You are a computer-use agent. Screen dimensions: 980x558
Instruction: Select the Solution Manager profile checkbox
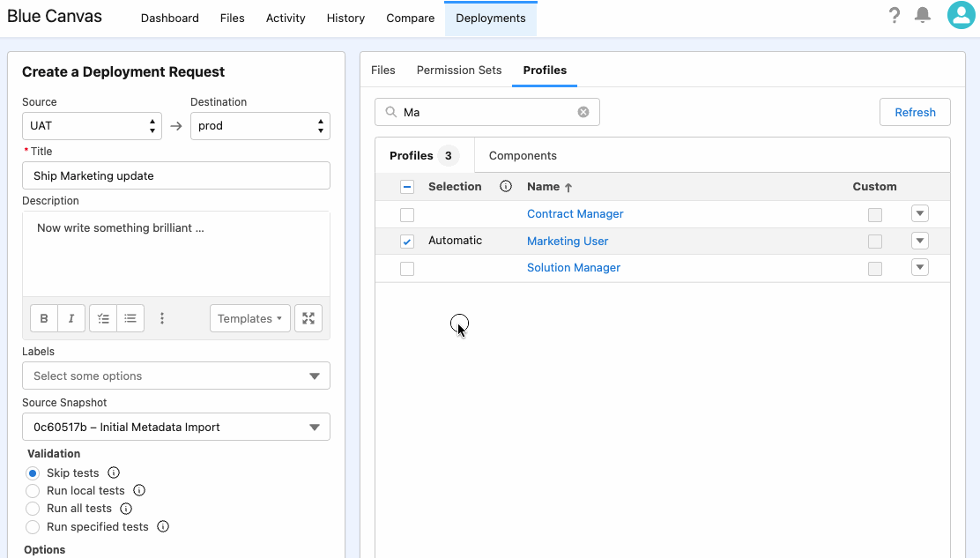407,269
